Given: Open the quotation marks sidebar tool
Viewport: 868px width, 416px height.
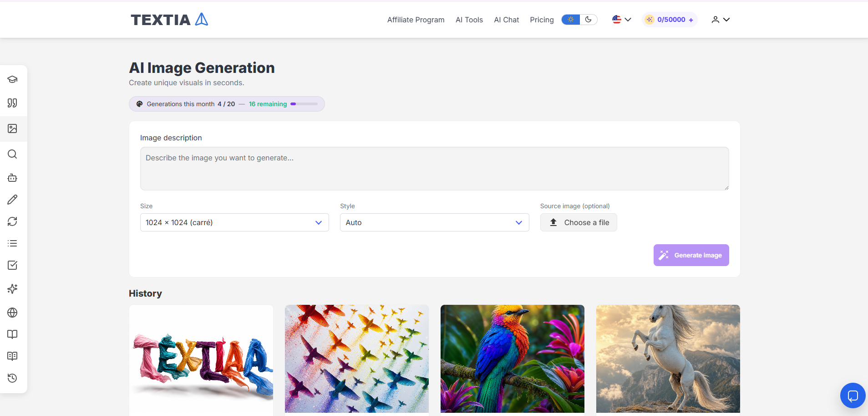Looking at the screenshot, I should click(12, 103).
